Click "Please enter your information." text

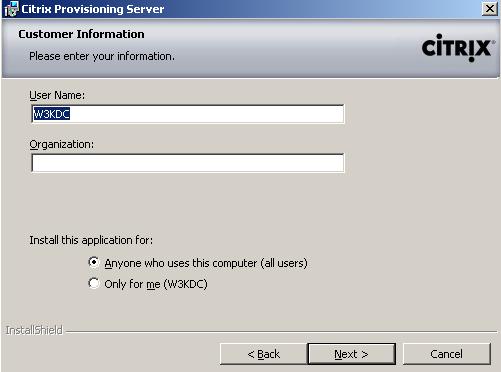pyautogui.click(x=102, y=56)
